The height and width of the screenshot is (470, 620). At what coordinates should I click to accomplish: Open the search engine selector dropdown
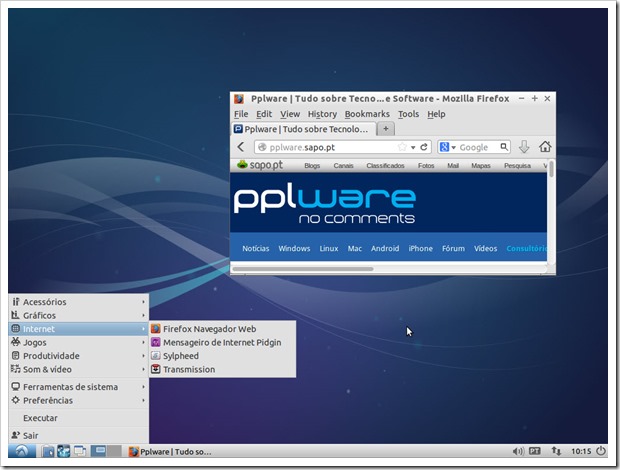[447, 147]
